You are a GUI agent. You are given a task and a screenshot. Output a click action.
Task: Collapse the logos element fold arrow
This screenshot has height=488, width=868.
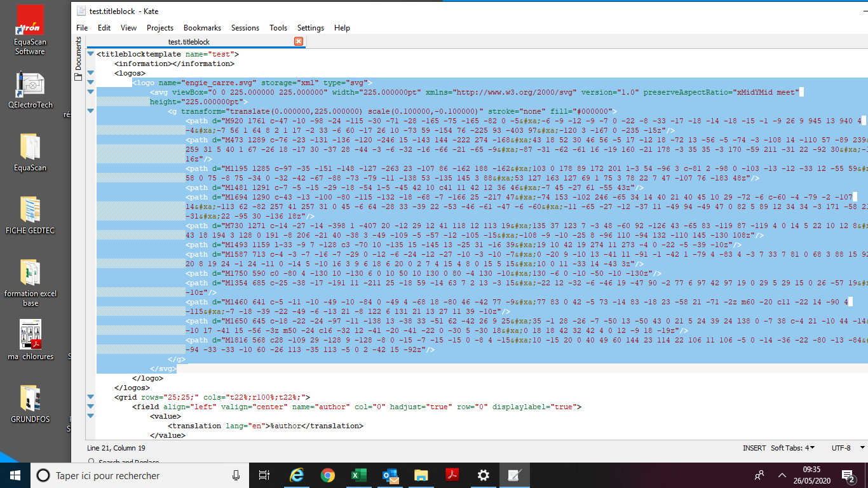(x=90, y=73)
